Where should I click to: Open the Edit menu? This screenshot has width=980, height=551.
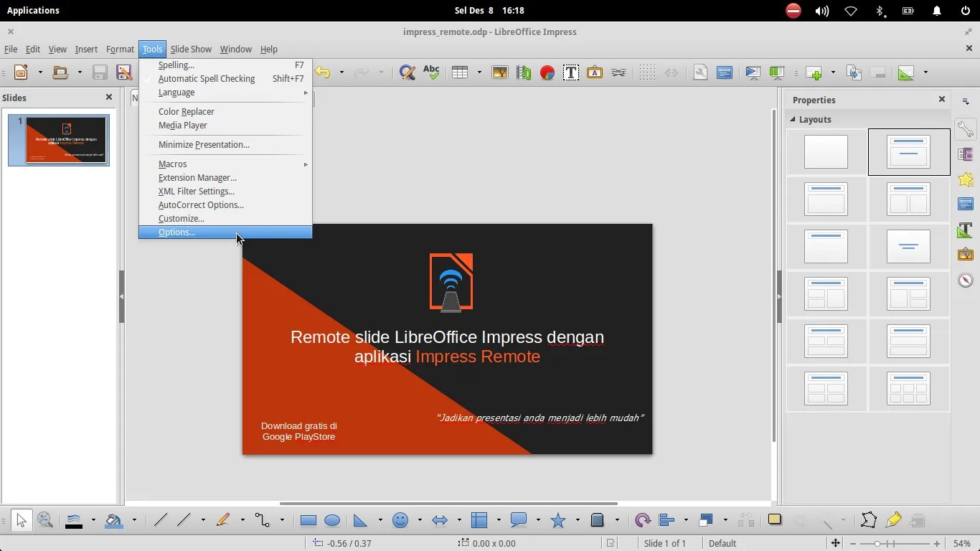[x=33, y=49]
